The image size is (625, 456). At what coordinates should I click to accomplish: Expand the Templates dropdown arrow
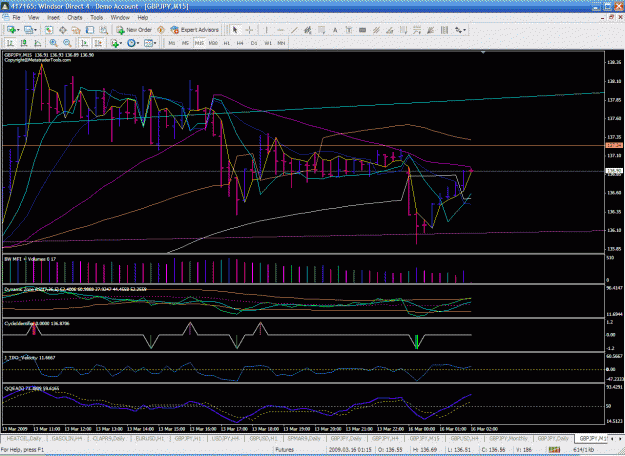tap(155, 43)
